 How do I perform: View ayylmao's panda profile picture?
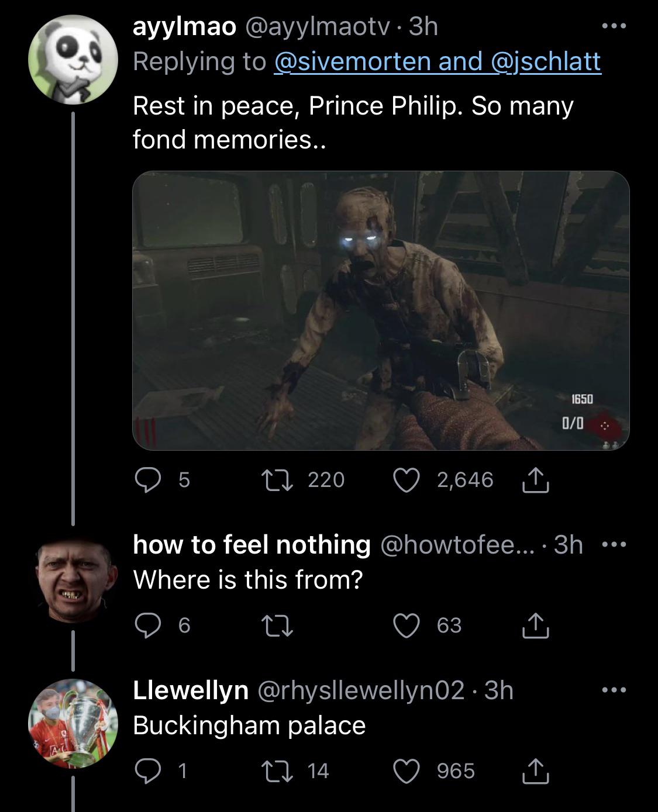pos(73,60)
